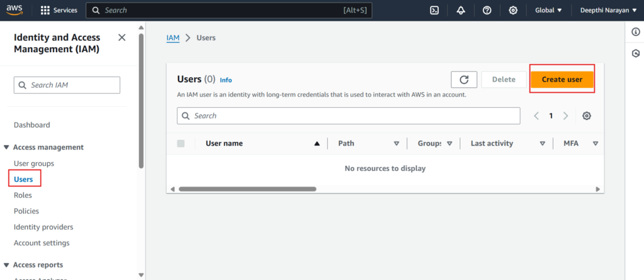Go to previous page of users
Viewport: 644px width, 280px height.
[536, 116]
